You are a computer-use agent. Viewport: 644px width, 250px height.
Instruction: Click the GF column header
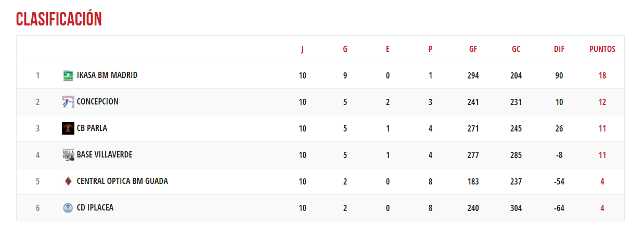[473, 49]
